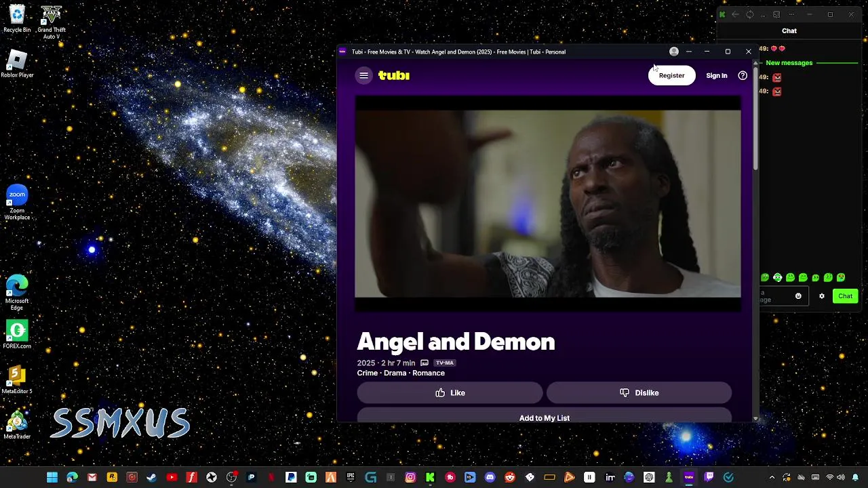Select Roblox Player desktop icon
Screen dimensions: 868x488
point(17,64)
